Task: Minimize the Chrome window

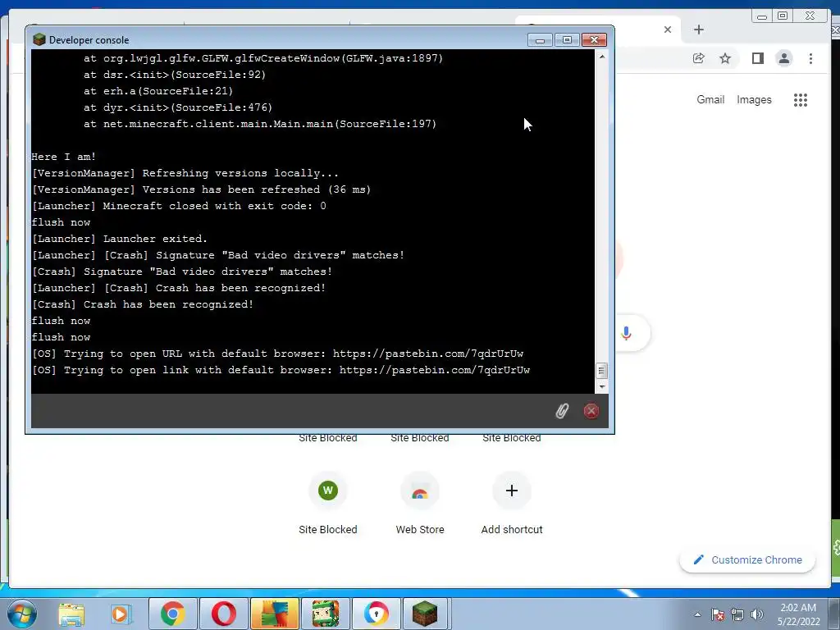Action: pyautogui.click(x=762, y=16)
